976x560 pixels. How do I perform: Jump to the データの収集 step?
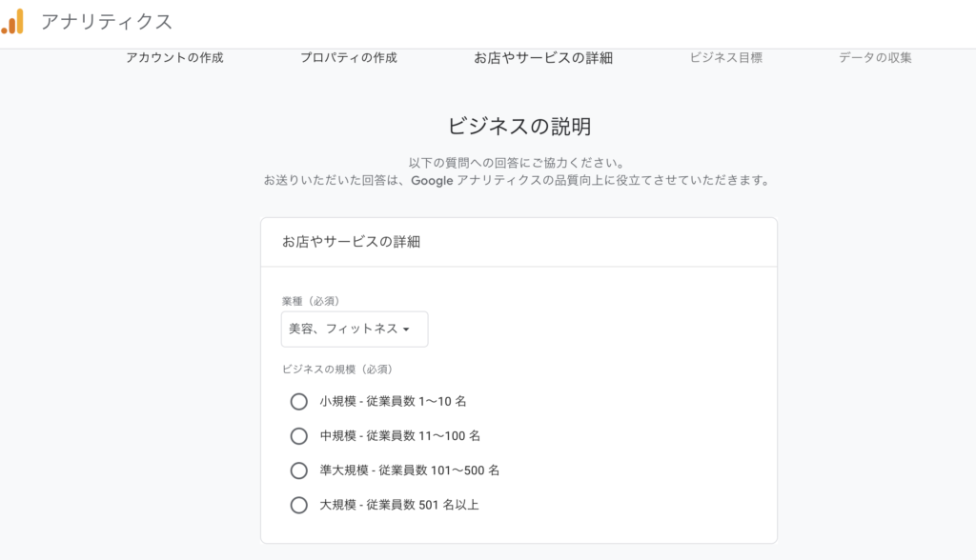875,58
